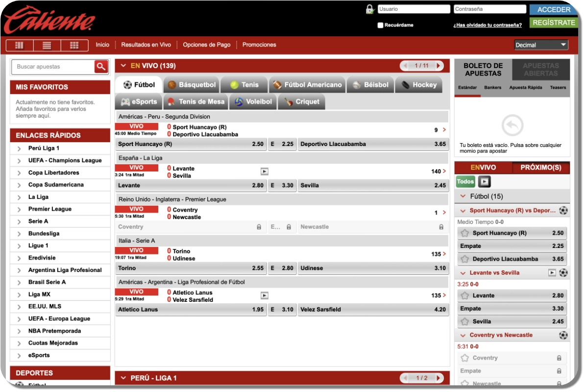Select the Básquetbol sport tab
This screenshot has height=392, width=588.
click(192, 85)
